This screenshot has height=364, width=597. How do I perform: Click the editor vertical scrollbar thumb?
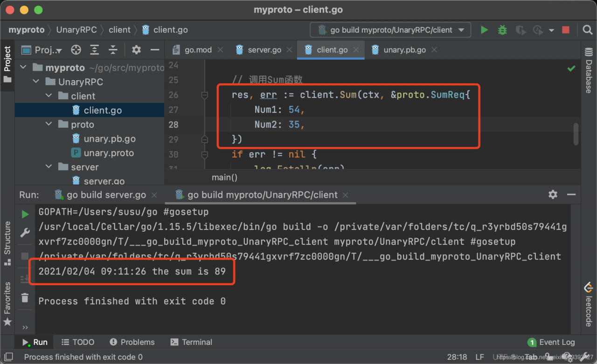pos(576,134)
